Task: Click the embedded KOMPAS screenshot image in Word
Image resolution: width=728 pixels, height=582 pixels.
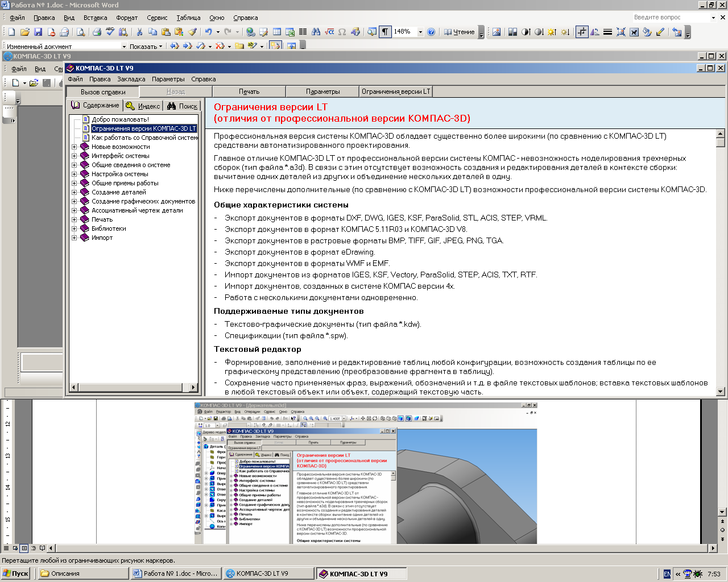Action: point(366,473)
